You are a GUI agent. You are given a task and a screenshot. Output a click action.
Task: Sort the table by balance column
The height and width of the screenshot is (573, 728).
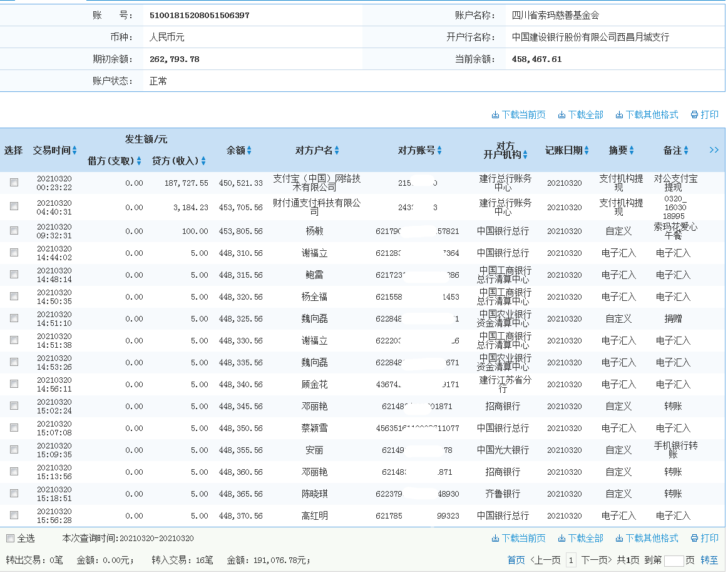pos(250,150)
